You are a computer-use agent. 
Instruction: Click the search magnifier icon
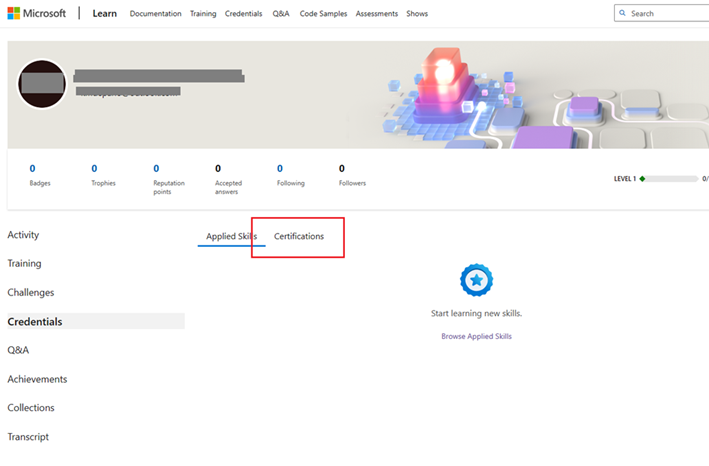623,14
